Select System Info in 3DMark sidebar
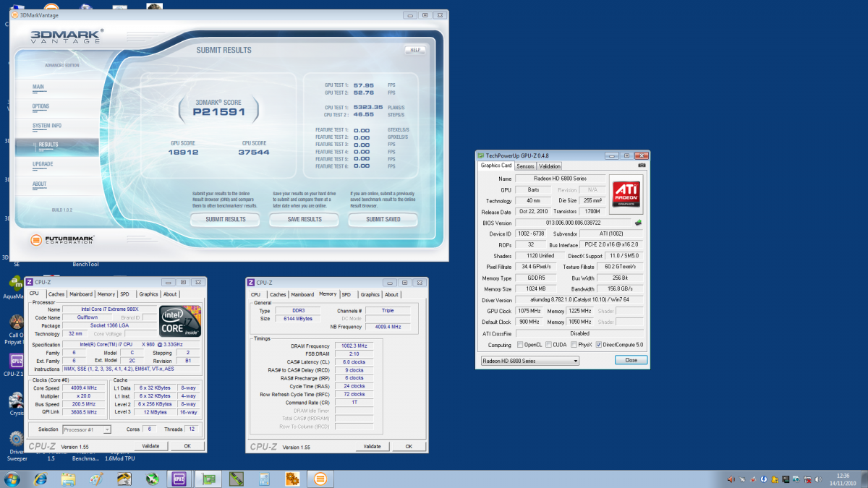 point(47,126)
